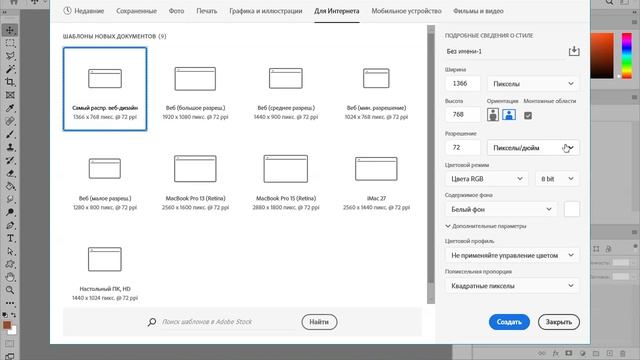Select the Blur tool

click(x=10, y=199)
